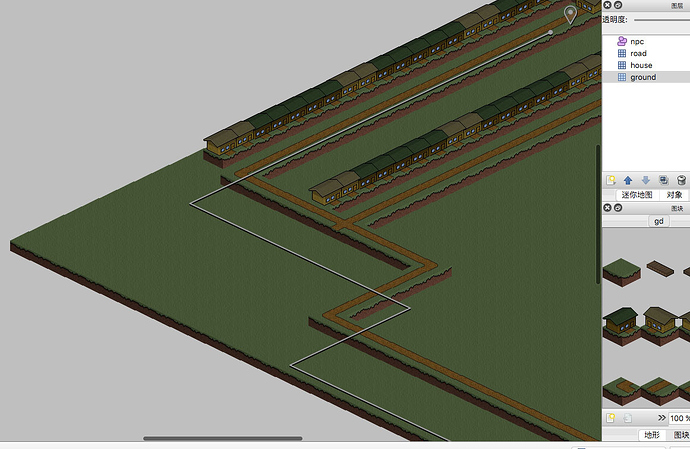Screen dimensions: 690x449
Task: Float the tilesets (图块) panel
Action: tap(618, 207)
